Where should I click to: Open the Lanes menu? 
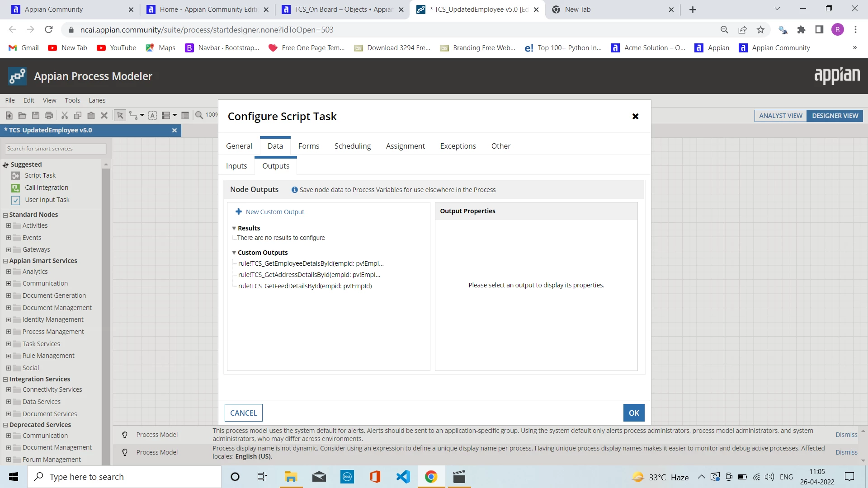pyautogui.click(x=97, y=100)
